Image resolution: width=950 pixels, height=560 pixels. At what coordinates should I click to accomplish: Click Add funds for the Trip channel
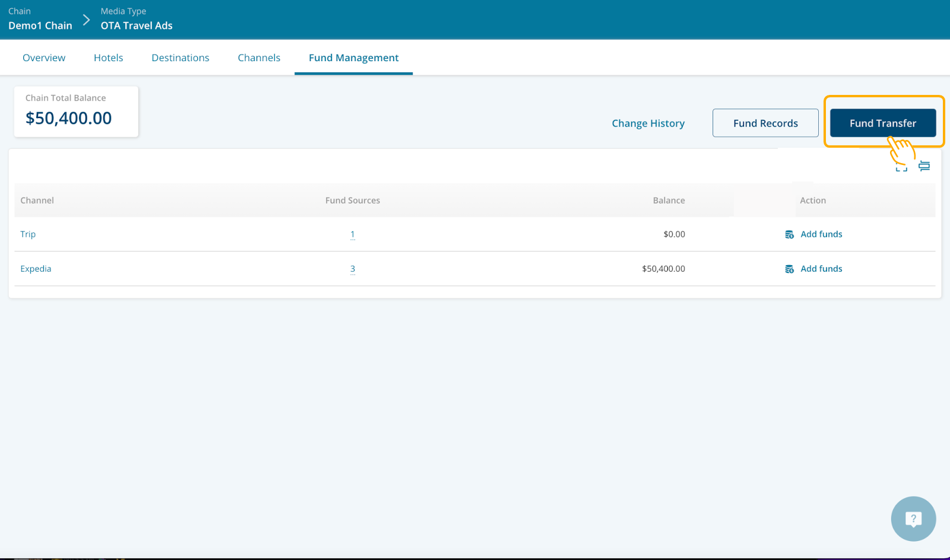pos(821,234)
